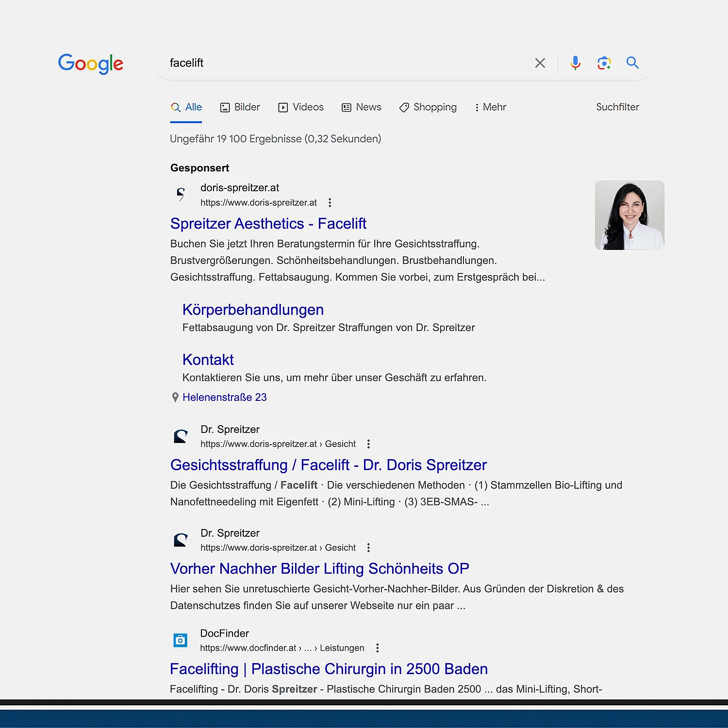
Task: Click the DocFinder site name
Action: tap(224, 633)
